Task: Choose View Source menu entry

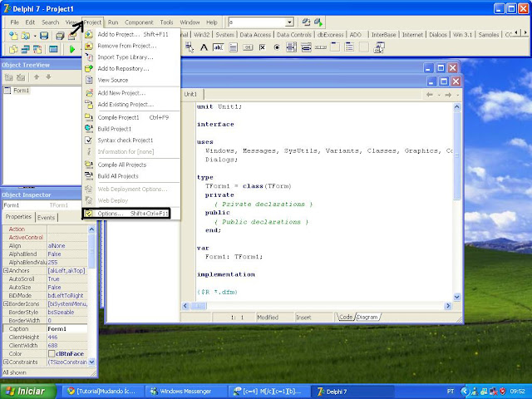Action: coord(131,80)
